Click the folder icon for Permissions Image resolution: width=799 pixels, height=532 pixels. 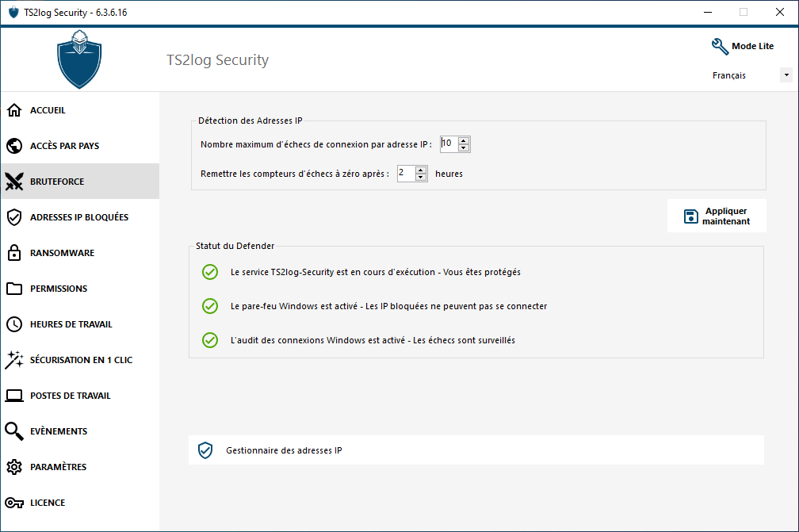tap(14, 289)
